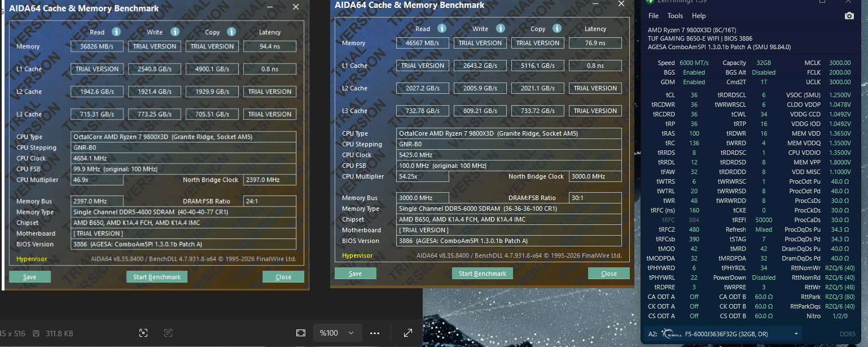
Task: Select the 94.4 ns memory latency field
Action: pos(270,46)
